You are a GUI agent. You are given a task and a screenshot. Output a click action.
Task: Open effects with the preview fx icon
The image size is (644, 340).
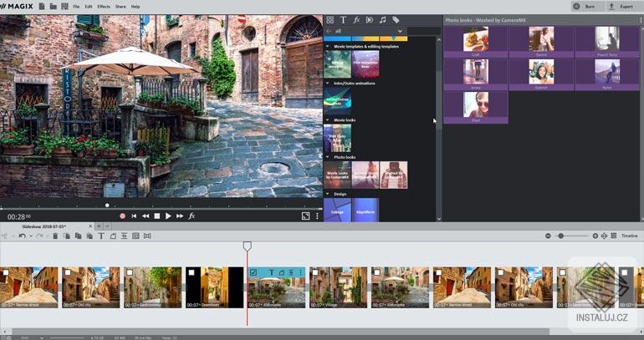[x=192, y=216]
